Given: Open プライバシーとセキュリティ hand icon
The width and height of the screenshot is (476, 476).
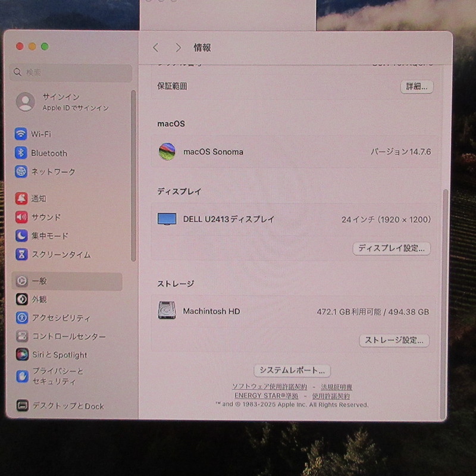Looking at the screenshot, I should click(22, 377).
